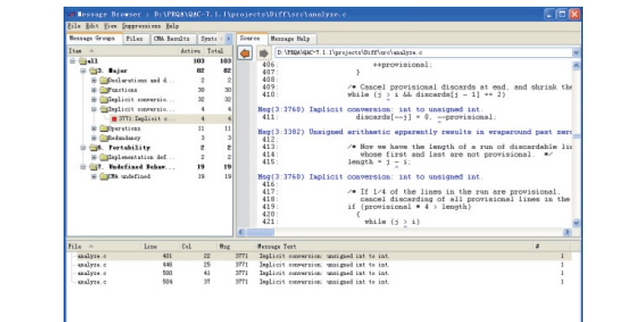
Task: Sort the tree by Item column header
Action: click(x=122, y=51)
